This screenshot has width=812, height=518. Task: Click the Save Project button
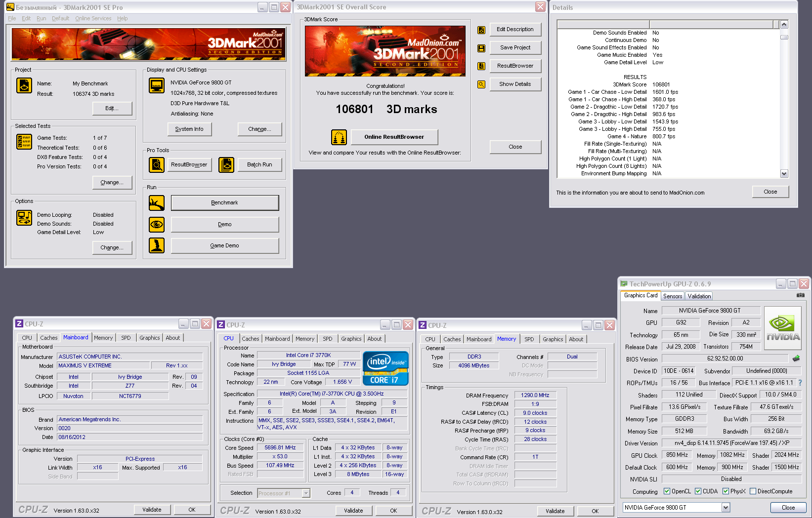(x=515, y=48)
